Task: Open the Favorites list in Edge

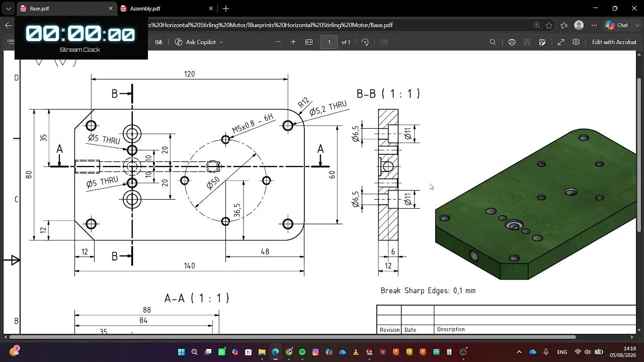Action: pyautogui.click(x=564, y=25)
